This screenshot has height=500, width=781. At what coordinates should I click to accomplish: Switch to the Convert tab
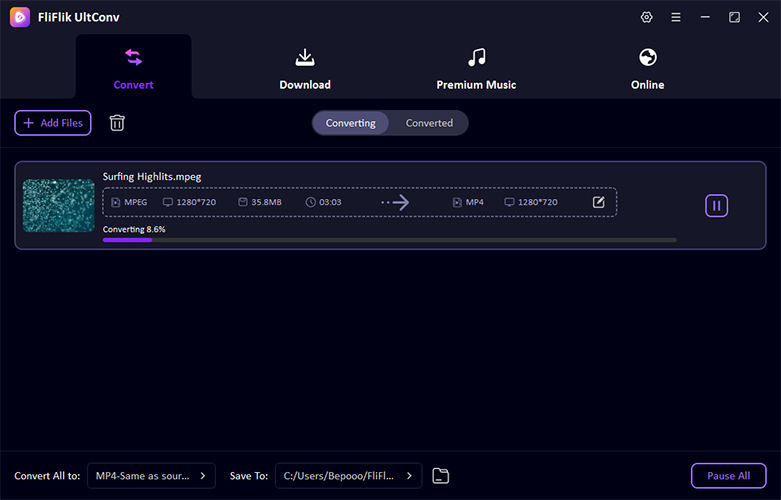tap(133, 66)
